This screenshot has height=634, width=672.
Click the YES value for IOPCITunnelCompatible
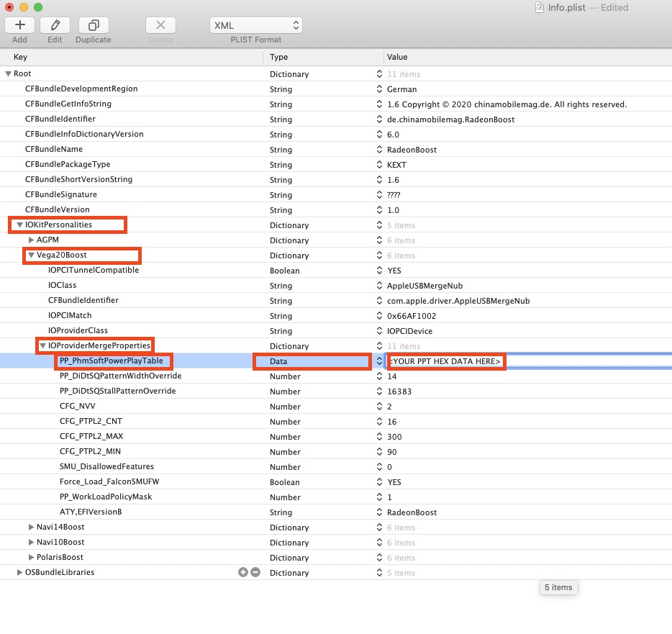tap(394, 271)
